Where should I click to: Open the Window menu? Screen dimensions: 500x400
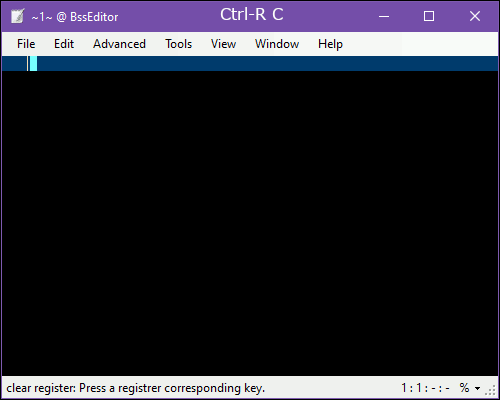277,44
